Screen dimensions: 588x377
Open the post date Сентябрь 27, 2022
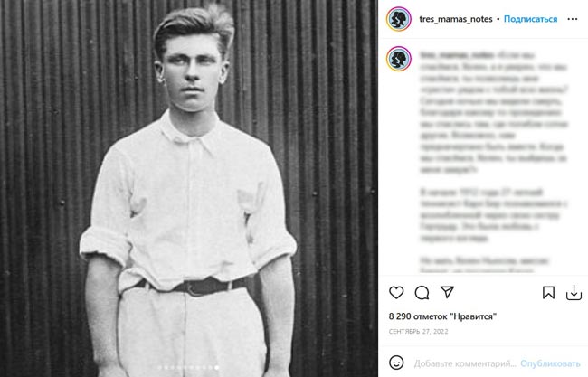tap(419, 332)
